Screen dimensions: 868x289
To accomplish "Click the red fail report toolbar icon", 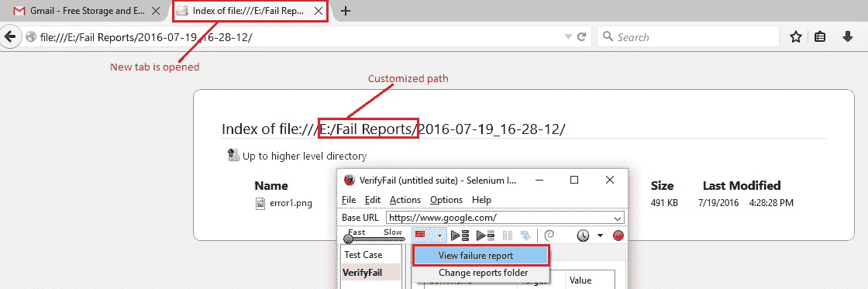I will (420, 235).
